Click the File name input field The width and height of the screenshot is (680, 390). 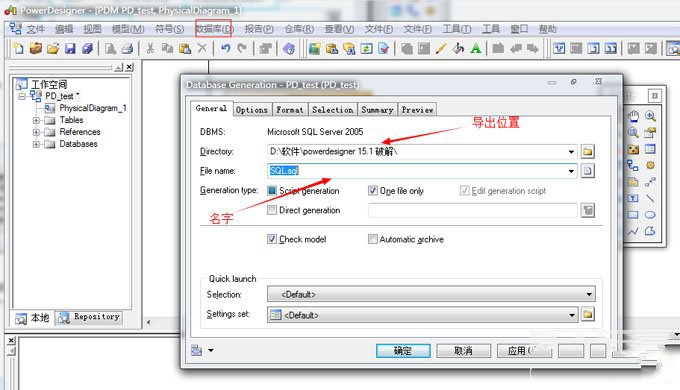click(417, 171)
